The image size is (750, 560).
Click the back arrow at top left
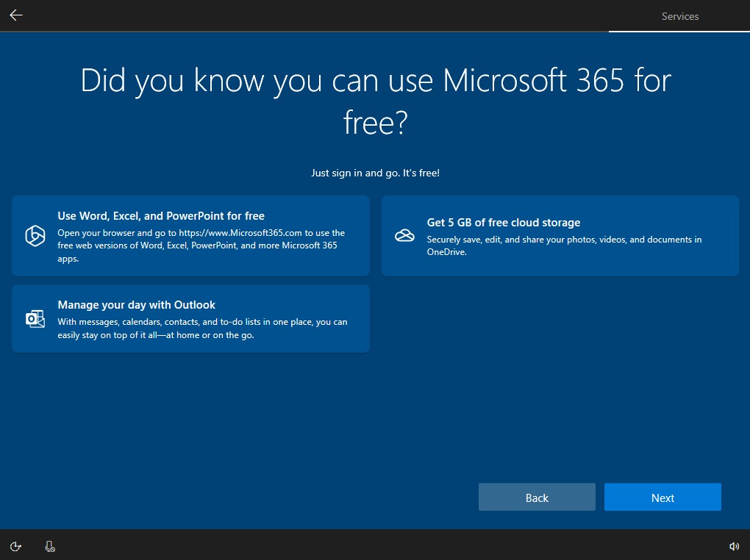tap(16, 15)
